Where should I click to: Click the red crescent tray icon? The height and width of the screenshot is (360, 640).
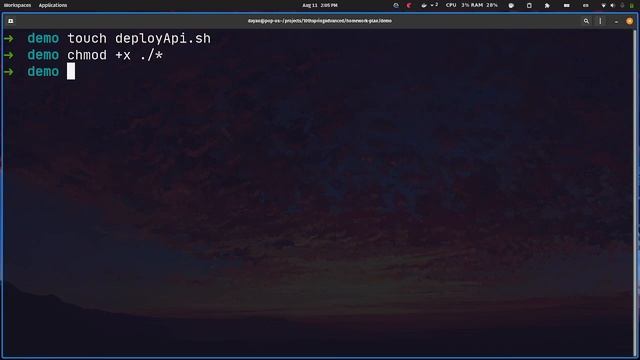[x=409, y=5]
